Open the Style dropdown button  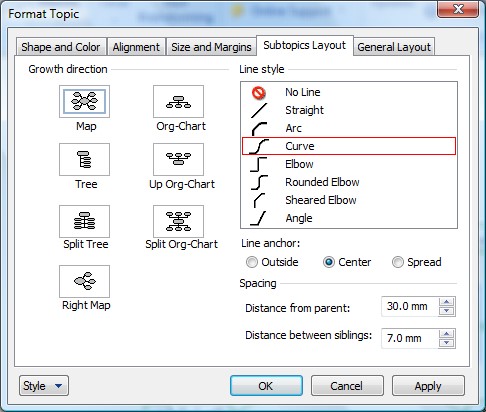click(44, 386)
